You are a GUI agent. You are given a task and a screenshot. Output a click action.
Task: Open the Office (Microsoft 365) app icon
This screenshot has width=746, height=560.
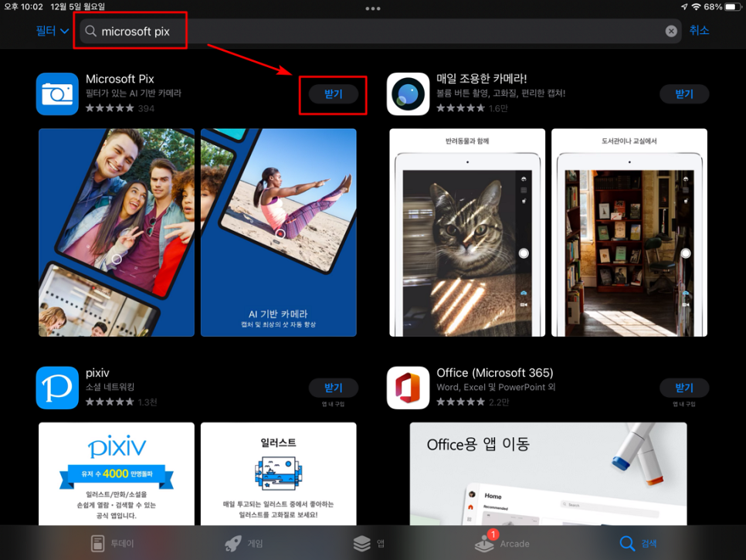click(409, 388)
